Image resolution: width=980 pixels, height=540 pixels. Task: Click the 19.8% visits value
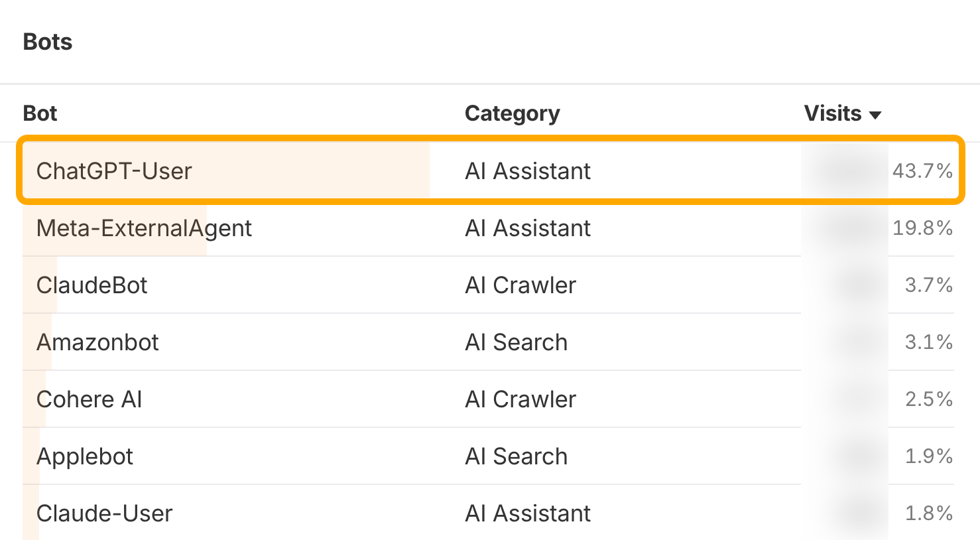click(x=922, y=228)
